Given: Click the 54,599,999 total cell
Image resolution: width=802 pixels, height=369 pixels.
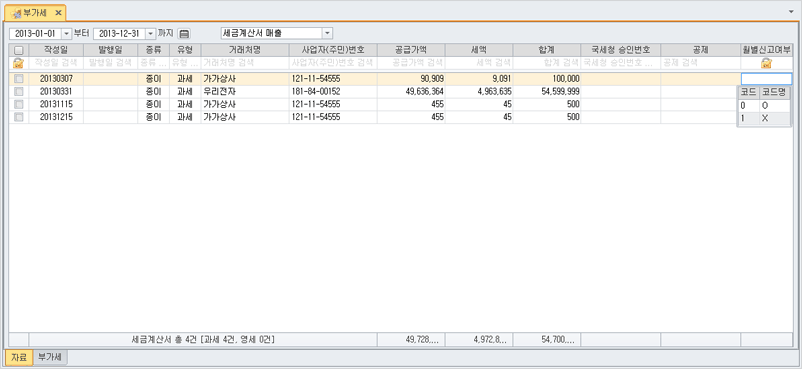Looking at the screenshot, I should 547,92.
